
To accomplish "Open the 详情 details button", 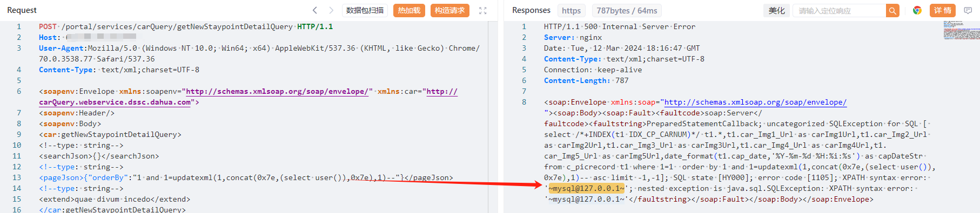I will pos(943,10).
